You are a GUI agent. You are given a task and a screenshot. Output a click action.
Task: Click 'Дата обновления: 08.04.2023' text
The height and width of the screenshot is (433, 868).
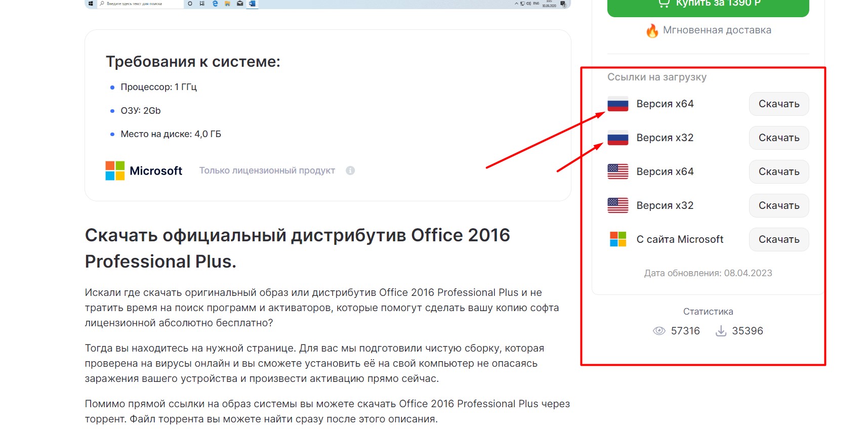click(708, 274)
